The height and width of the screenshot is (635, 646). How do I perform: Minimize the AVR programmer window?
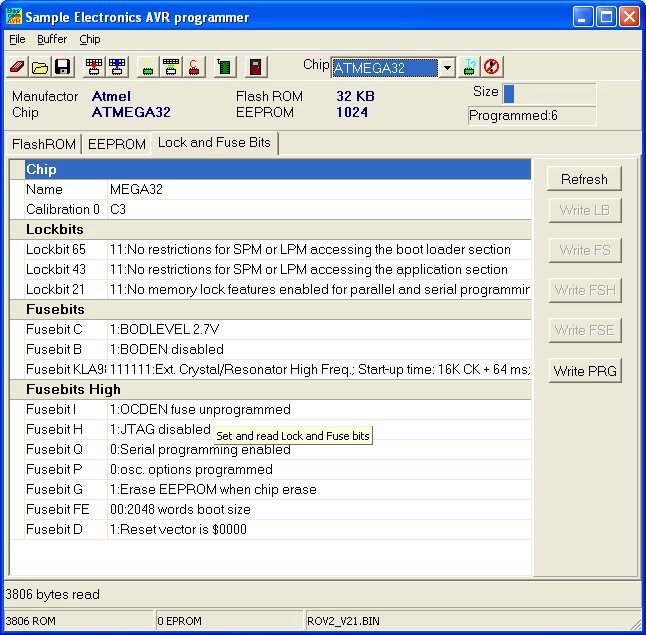583,17
